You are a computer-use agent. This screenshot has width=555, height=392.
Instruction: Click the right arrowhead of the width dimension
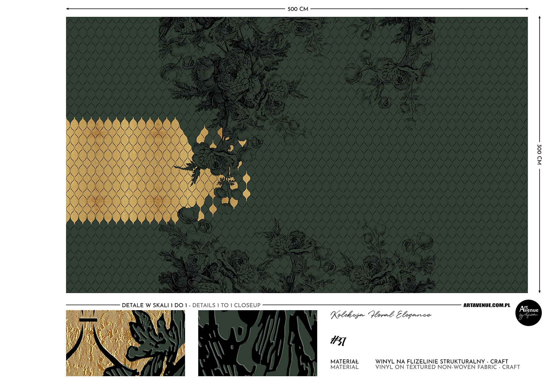526,9
